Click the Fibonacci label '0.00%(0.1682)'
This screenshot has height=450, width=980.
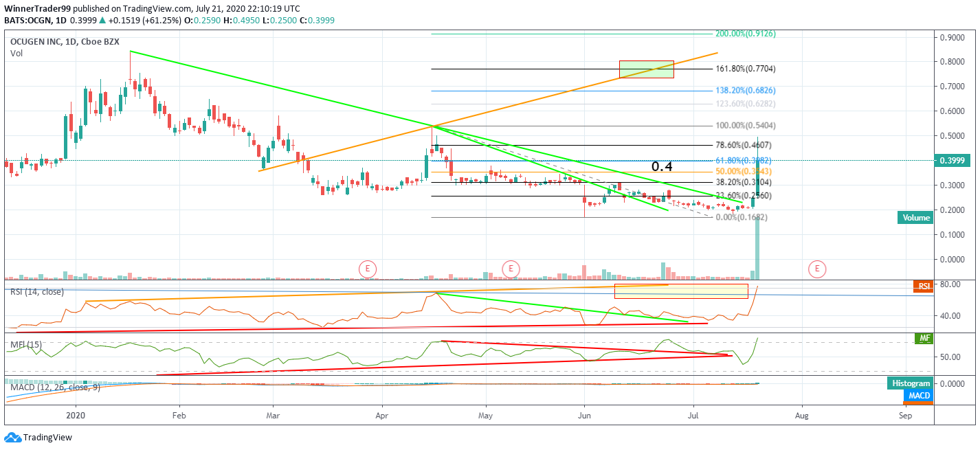coord(742,217)
